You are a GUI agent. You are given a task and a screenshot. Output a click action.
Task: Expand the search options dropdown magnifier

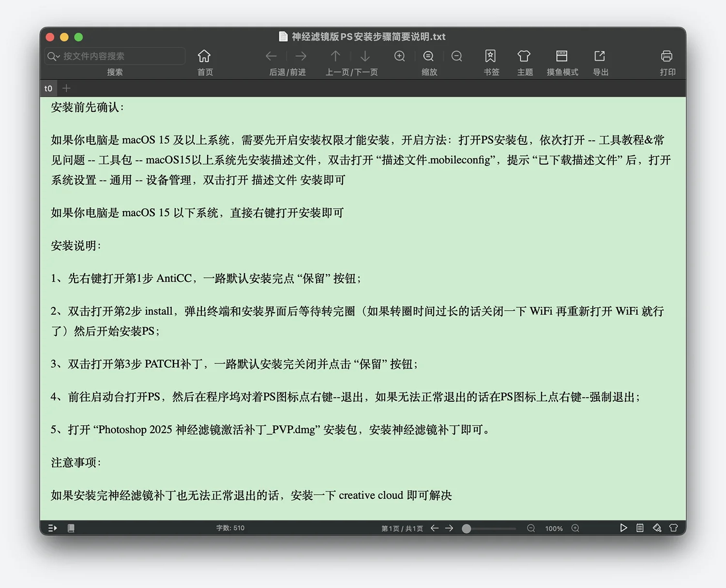53,57
